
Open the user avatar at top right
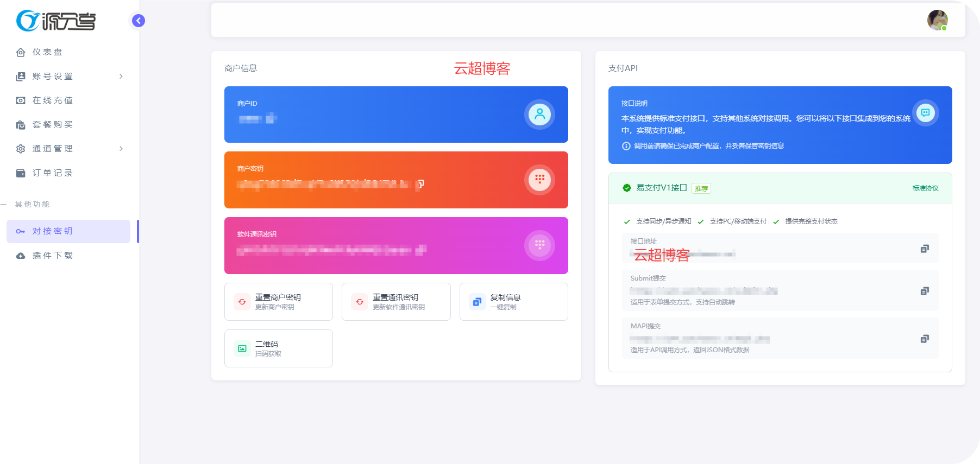[938, 20]
